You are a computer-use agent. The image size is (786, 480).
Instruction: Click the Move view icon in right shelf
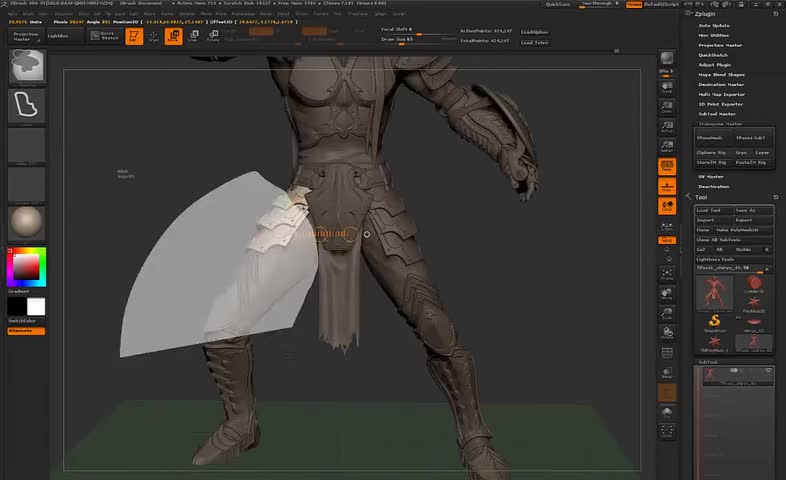pyautogui.click(x=667, y=294)
